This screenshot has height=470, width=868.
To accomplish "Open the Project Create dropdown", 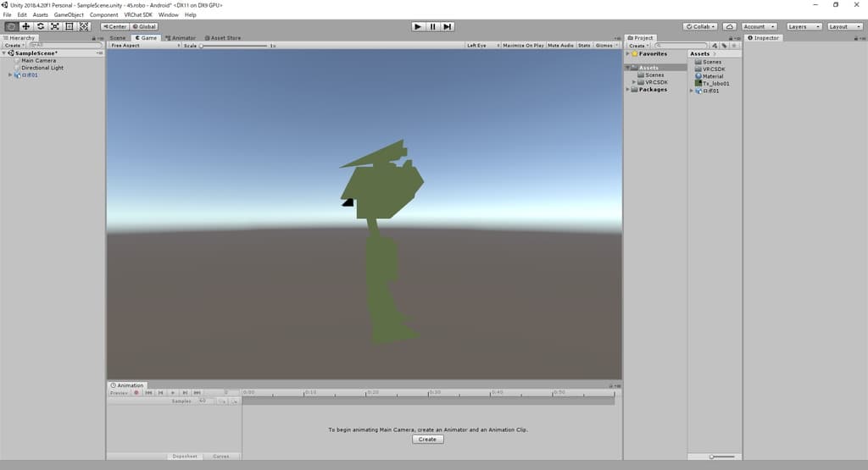I will click(638, 46).
